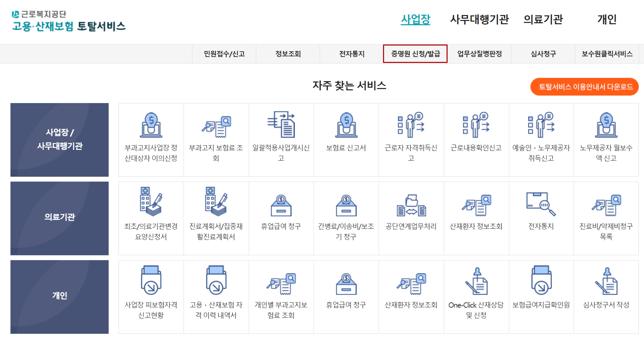Image resolution: width=644 pixels, height=340 pixels.
Task: Open the 민원접수/신고 menu
Action: pos(224,54)
